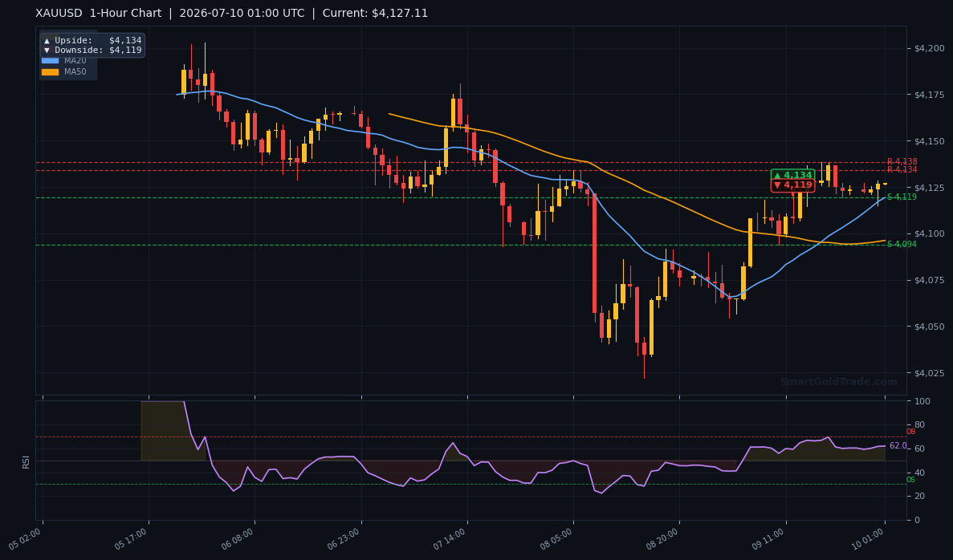Click the $4,025 price axis label

929,373
